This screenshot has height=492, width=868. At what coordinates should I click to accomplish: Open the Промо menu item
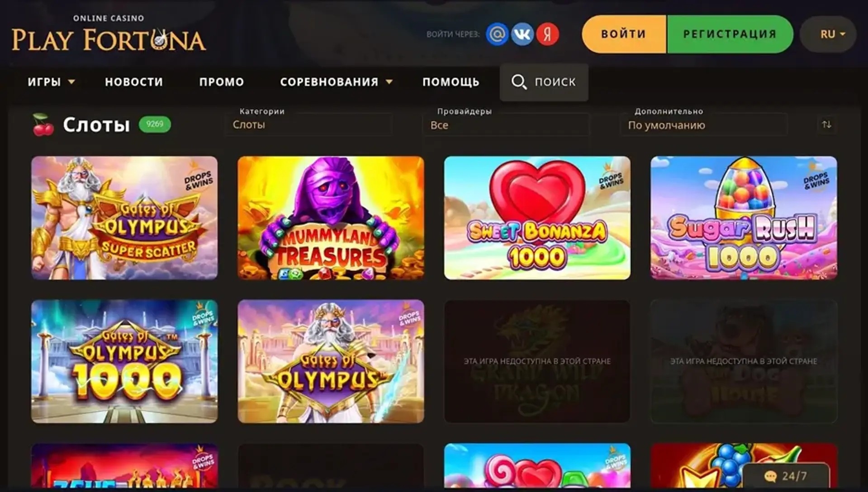click(x=222, y=82)
